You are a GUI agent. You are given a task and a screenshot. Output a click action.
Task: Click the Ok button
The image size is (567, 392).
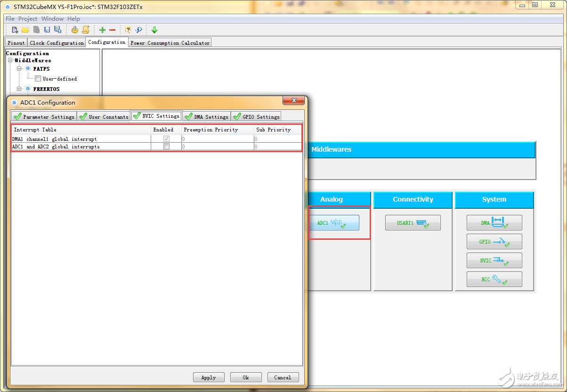click(246, 377)
